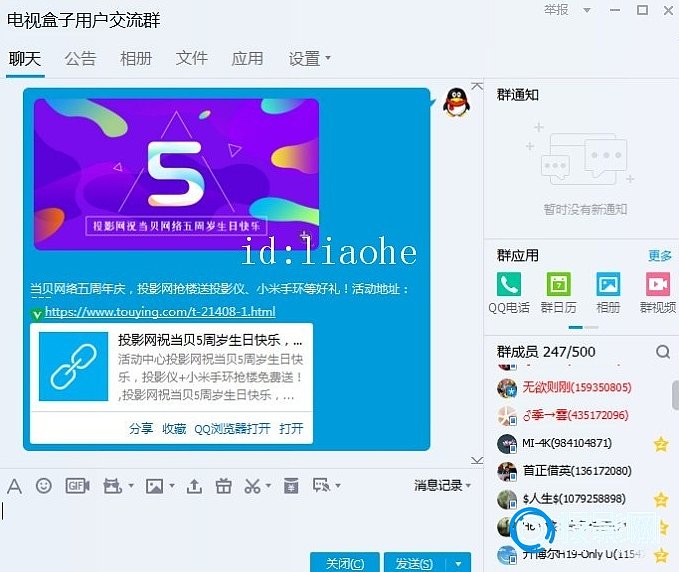Screen dimensions: 679x572
Task: Click the star badge beside $人生$
Action: click(661, 499)
